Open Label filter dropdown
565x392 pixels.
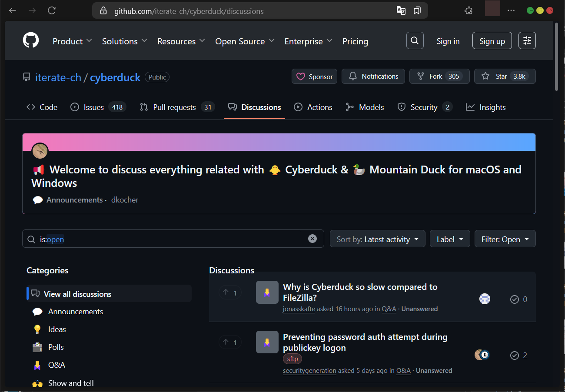pyautogui.click(x=450, y=239)
